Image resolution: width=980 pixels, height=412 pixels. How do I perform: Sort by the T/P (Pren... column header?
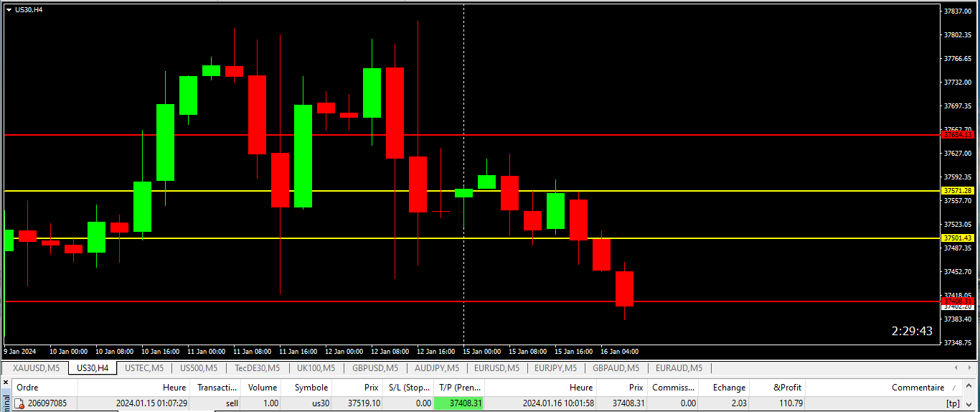459,388
